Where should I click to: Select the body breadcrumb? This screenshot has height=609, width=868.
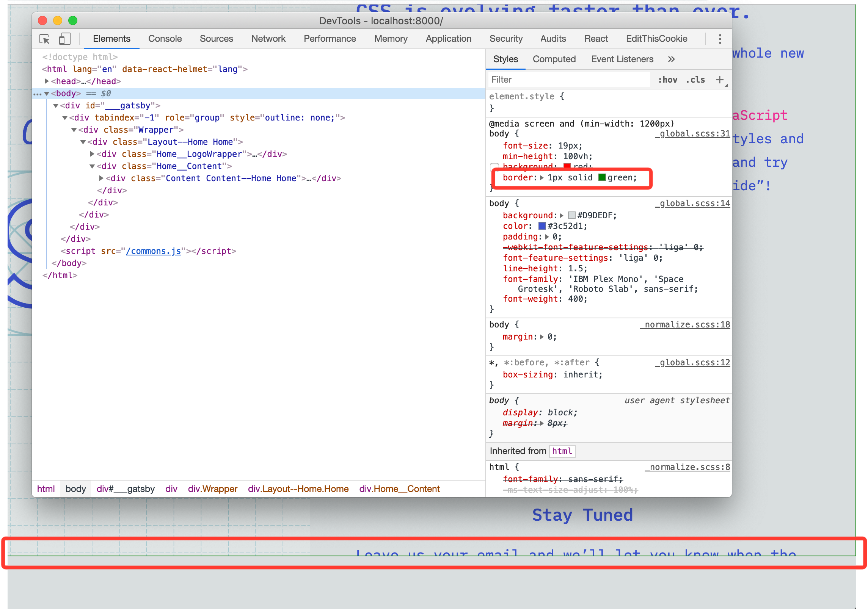point(76,489)
